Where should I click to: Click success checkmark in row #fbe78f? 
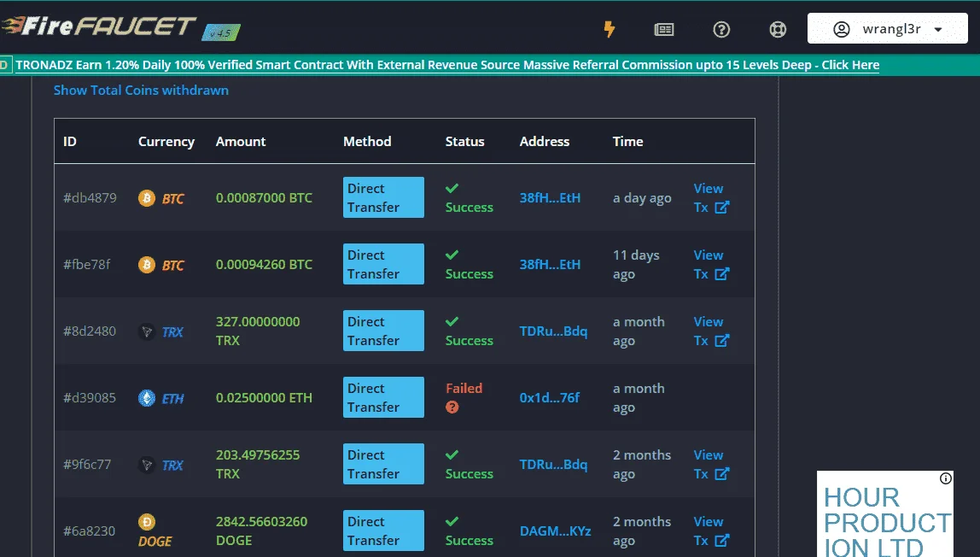(452, 255)
